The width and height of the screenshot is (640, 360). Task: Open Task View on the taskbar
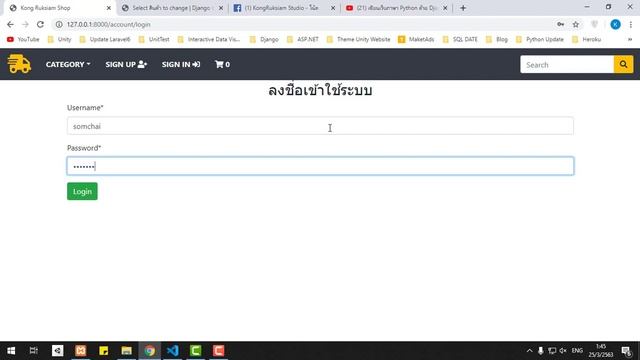(34, 351)
